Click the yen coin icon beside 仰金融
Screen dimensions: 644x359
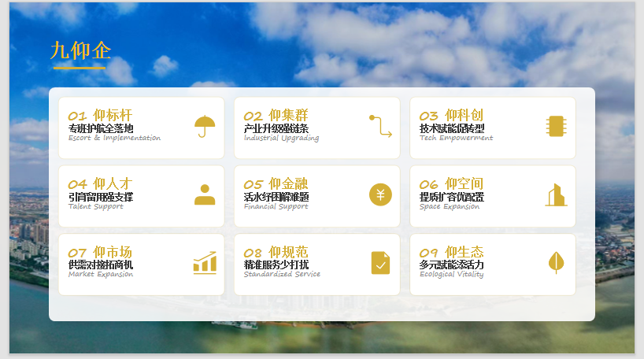coord(380,194)
